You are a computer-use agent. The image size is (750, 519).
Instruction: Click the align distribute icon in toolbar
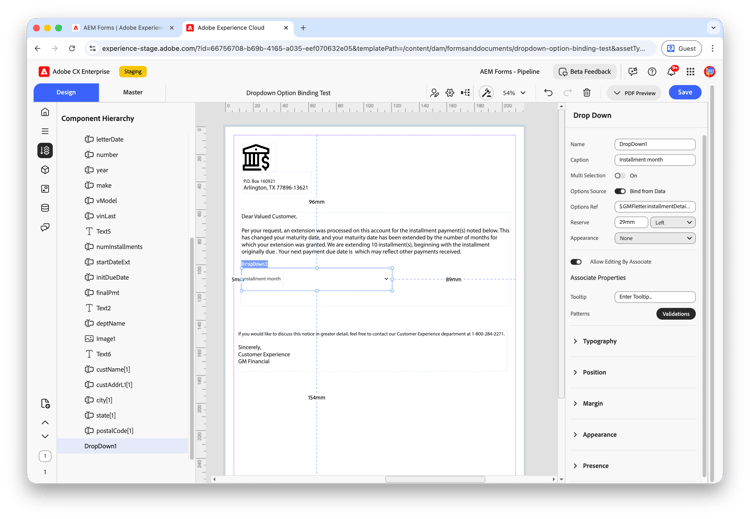tap(465, 93)
